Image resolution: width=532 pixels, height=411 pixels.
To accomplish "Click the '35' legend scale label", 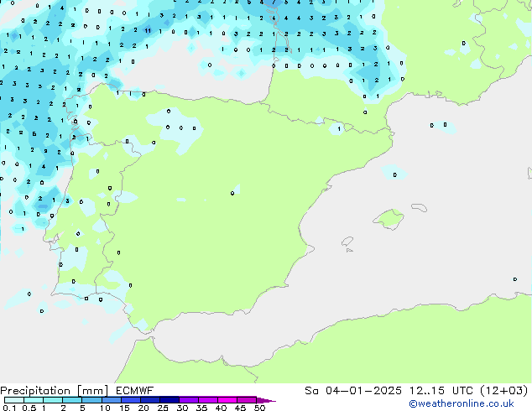I will click(201, 408).
